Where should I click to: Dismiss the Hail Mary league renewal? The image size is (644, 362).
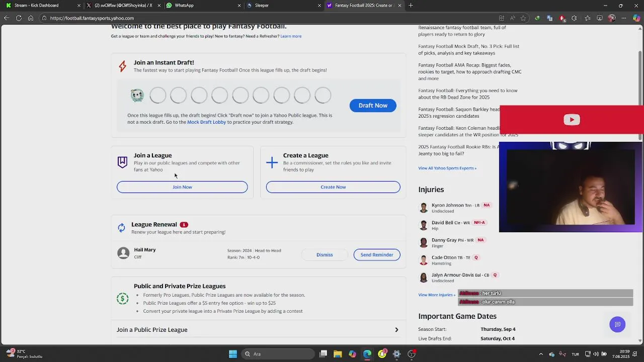(x=325, y=255)
